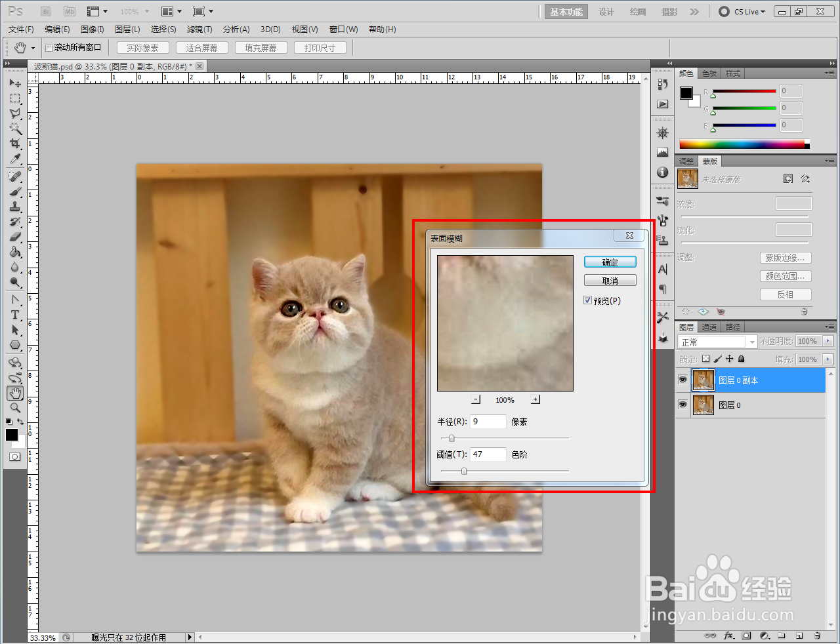The width and height of the screenshot is (840, 644).
Task: Switch to the 通道 tab
Action: (709, 327)
